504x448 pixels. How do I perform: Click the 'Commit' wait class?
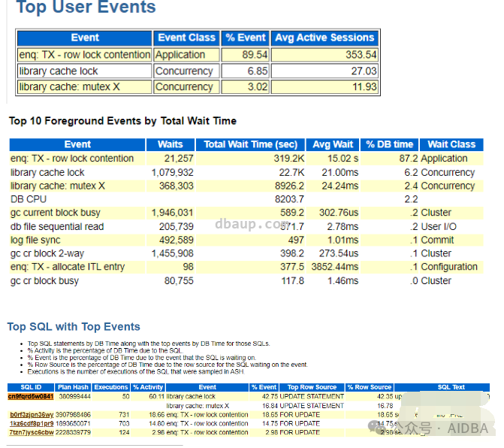point(437,241)
